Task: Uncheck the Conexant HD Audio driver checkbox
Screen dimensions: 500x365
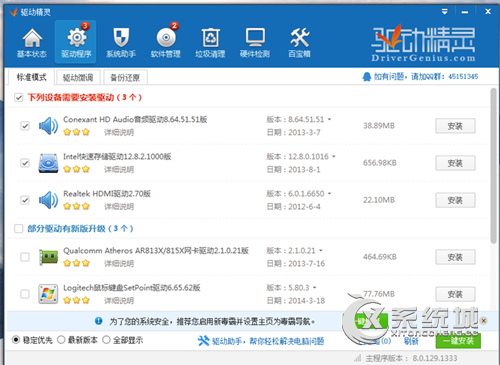Action: (x=25, y=126)
